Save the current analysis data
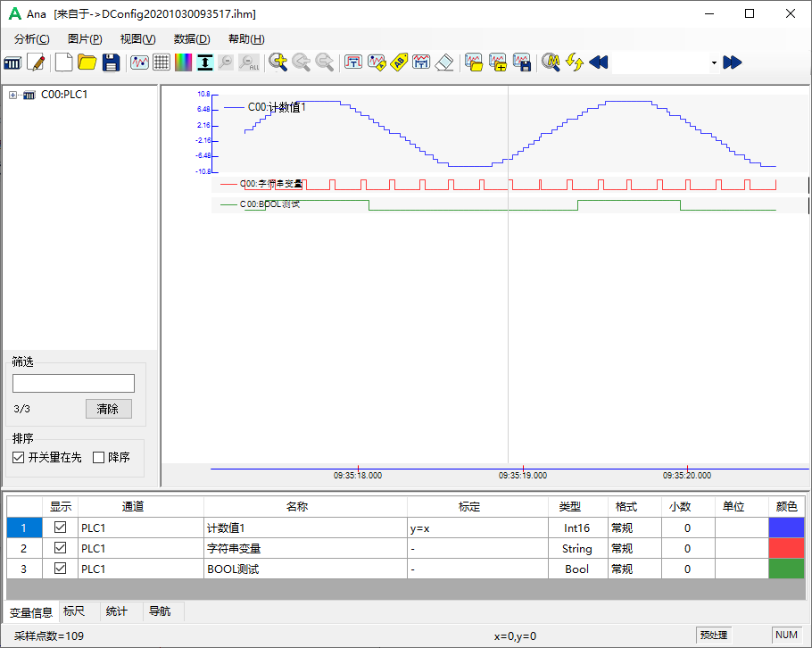This screenshot has height=648, width=812. coord(112,62)
